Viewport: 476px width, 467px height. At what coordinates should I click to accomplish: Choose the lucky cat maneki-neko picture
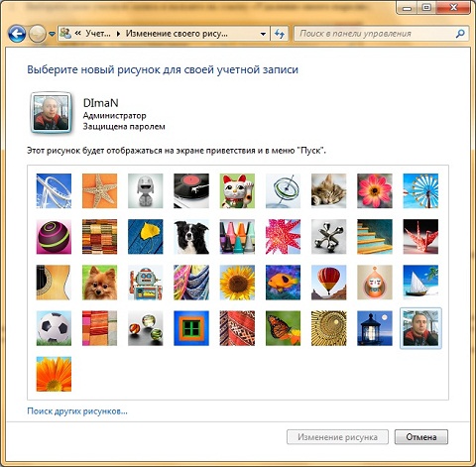[237, 190]
